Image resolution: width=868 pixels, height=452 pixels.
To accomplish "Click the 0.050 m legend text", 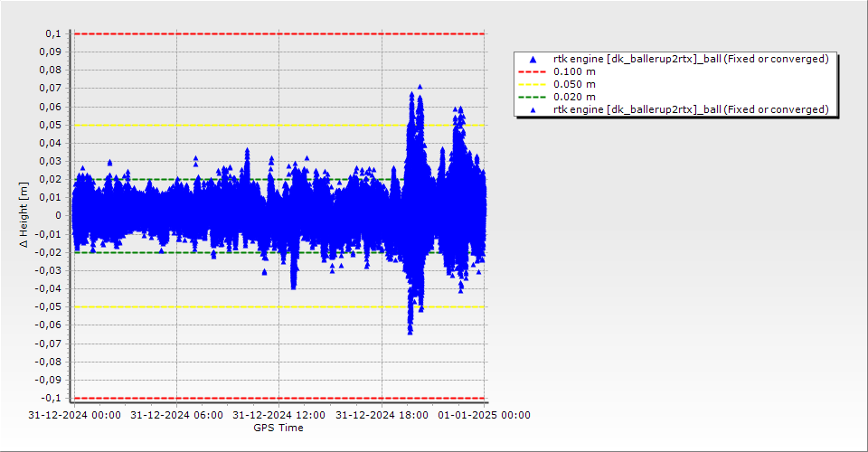I will tap(574, 84).
